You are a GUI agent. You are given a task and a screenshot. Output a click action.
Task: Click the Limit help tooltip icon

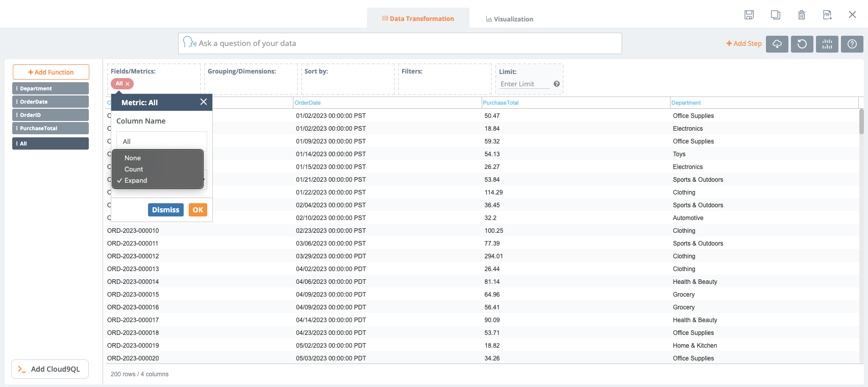click(557, 84)
